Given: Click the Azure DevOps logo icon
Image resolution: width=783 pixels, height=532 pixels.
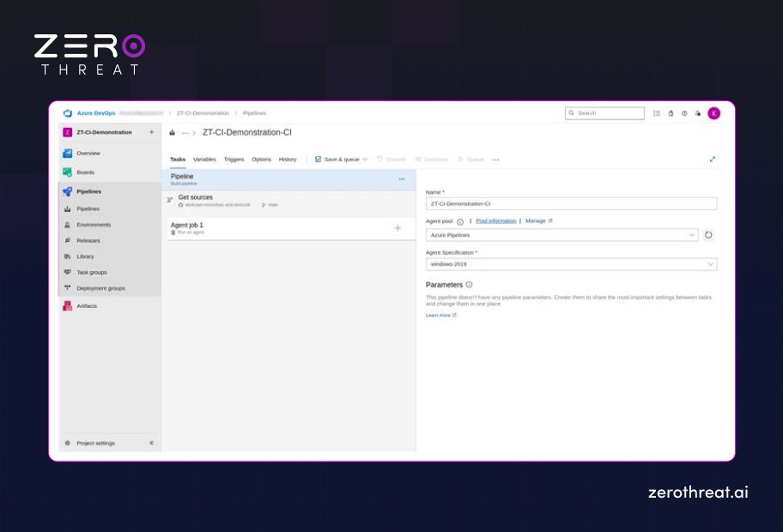Looking at the screenshot, I should point(68,113).
